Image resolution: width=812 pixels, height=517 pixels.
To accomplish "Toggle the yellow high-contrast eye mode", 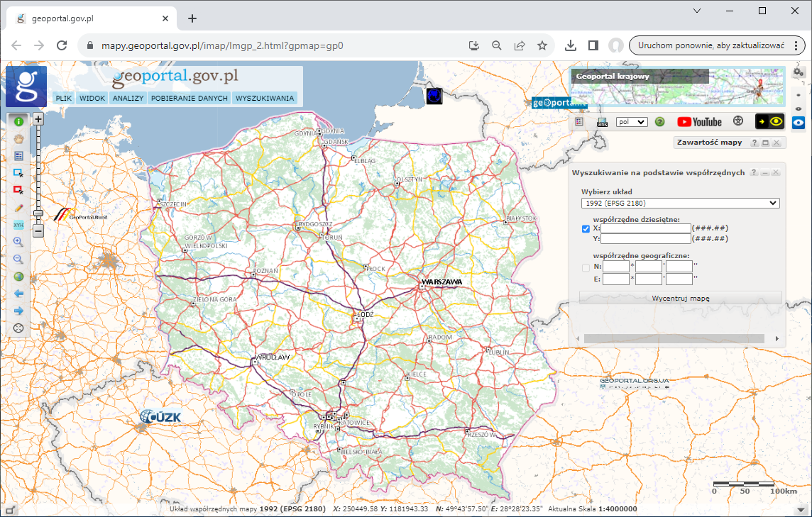I will [776, 122].
